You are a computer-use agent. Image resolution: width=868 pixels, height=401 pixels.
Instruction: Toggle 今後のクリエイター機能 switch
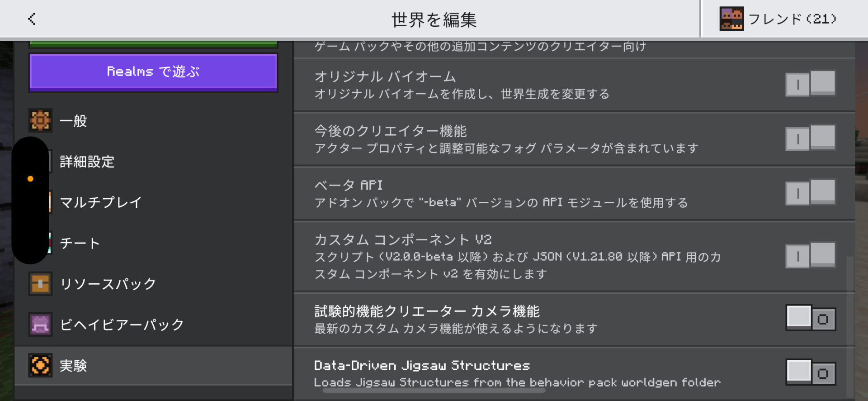(x=810, y=138)
